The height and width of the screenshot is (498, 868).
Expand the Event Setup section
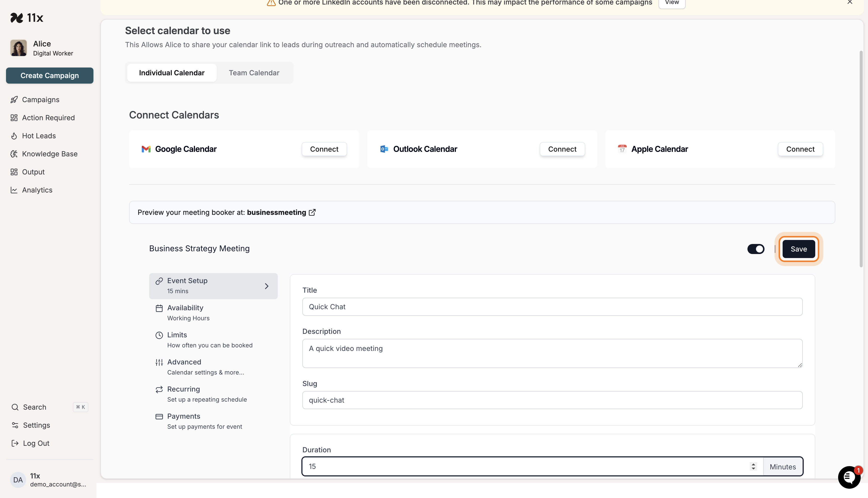pos(213,286)
